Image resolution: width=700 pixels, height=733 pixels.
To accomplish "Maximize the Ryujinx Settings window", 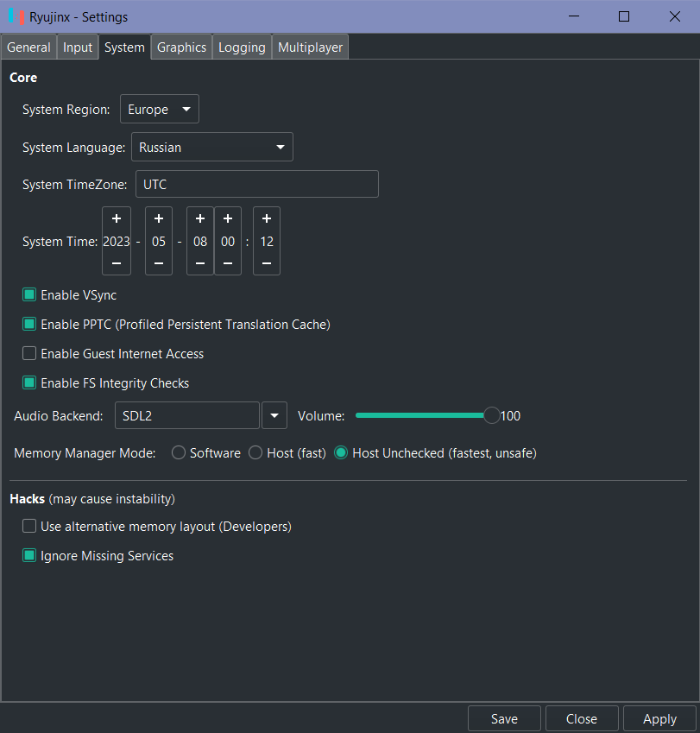I will (624, 16).
